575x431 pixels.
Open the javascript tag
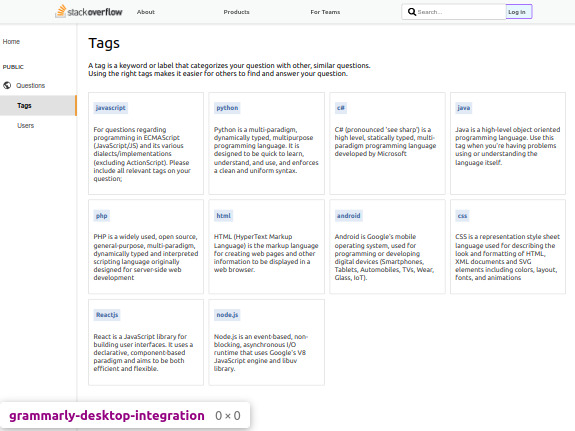tap(110, 108)
